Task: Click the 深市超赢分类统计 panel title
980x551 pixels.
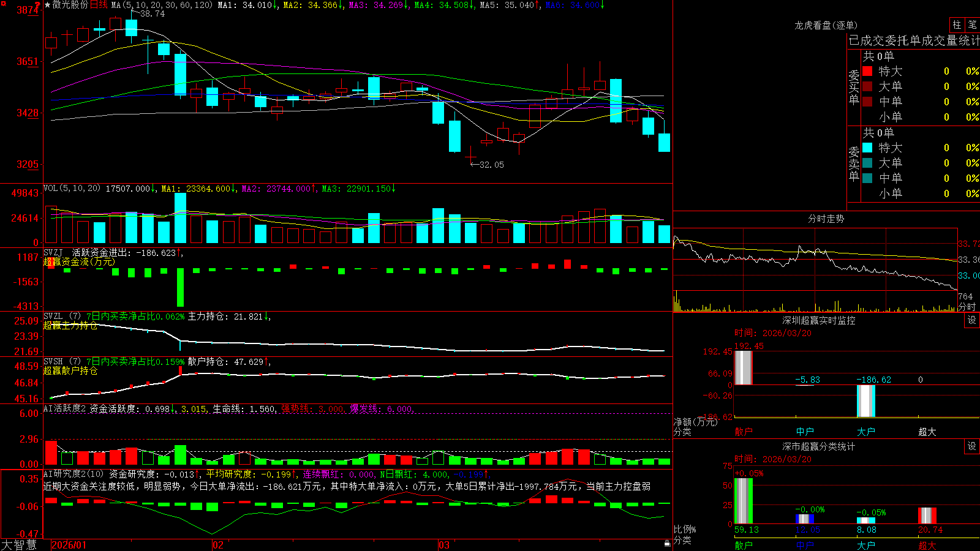Action: 819,446
